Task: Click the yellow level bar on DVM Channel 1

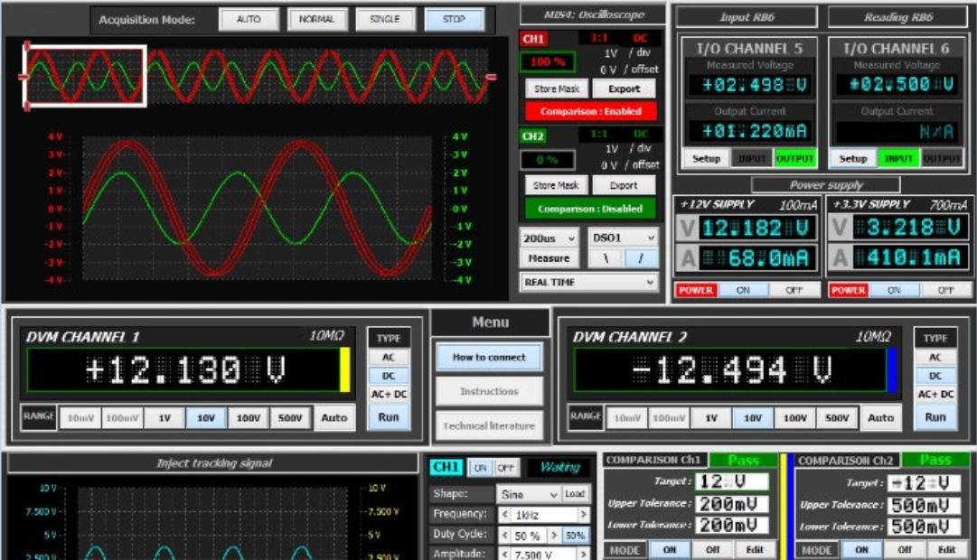Action: (x=344, y=369)
